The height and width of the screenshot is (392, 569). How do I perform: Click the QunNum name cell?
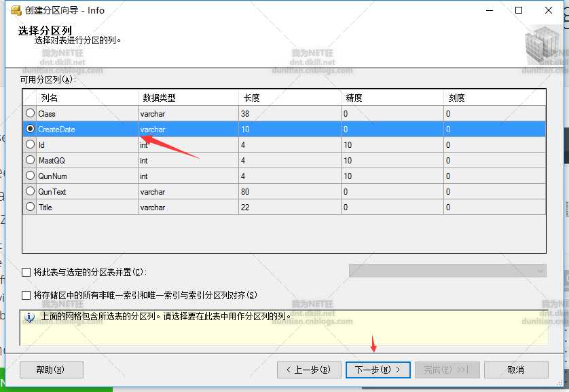pyautogui.click(x=87, y=176)
